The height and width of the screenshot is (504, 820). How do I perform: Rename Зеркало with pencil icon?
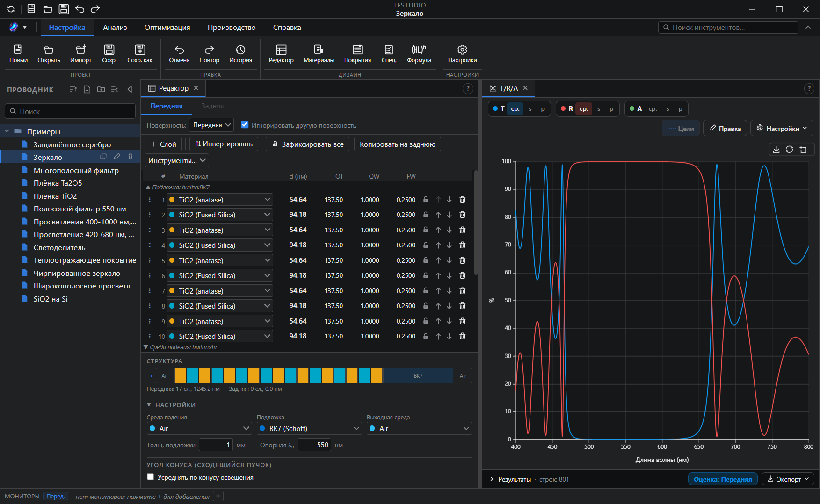tap(117, 157)
